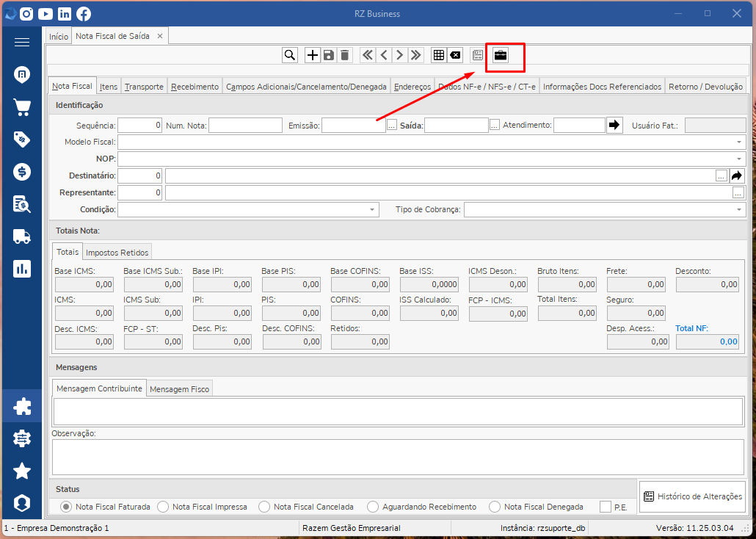Expand the NOP dropdown
This screenshot has height=539, width=756.
pos(739,159)
